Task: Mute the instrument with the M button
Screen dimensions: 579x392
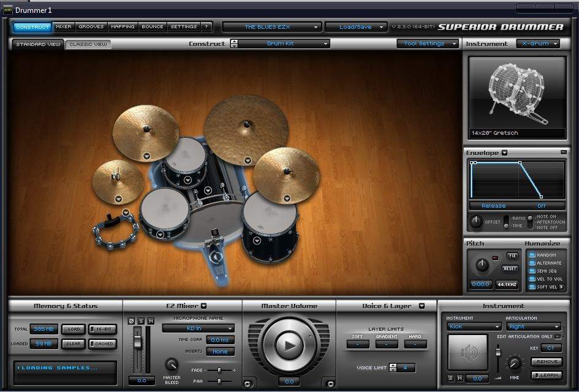Action: [460, 379]
